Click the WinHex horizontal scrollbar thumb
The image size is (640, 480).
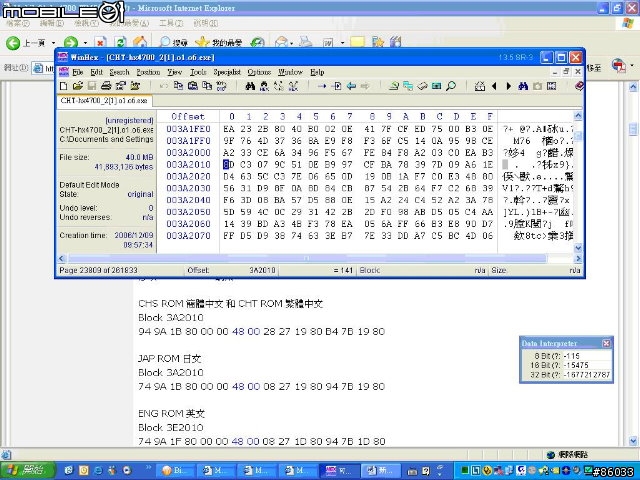tap(307, 258)
